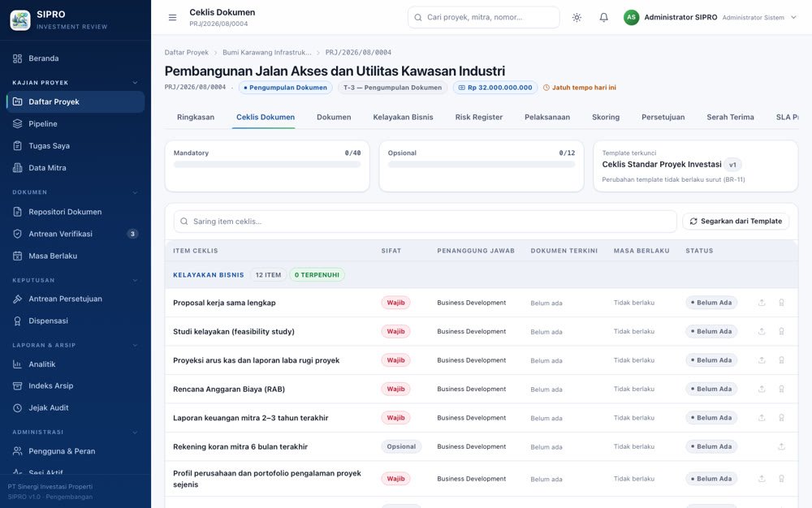Open Pipeline in the sidebar
Viewport: 812px width, 508px height.
click(76, 123)
